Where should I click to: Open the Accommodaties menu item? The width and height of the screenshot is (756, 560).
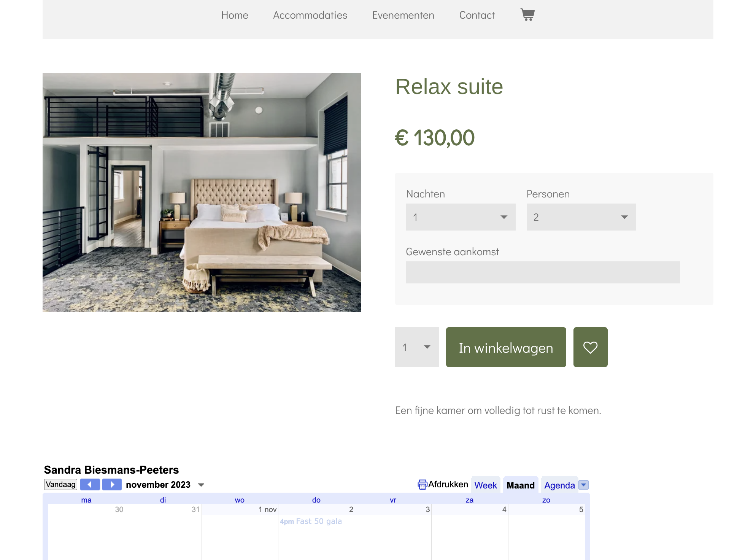coord(310,15)
